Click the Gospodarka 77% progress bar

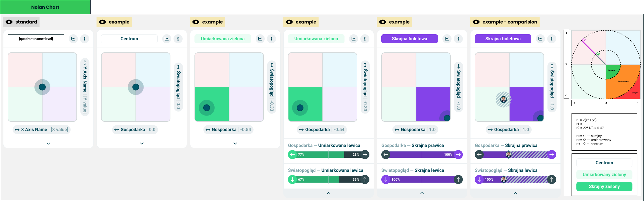[329, 155]
